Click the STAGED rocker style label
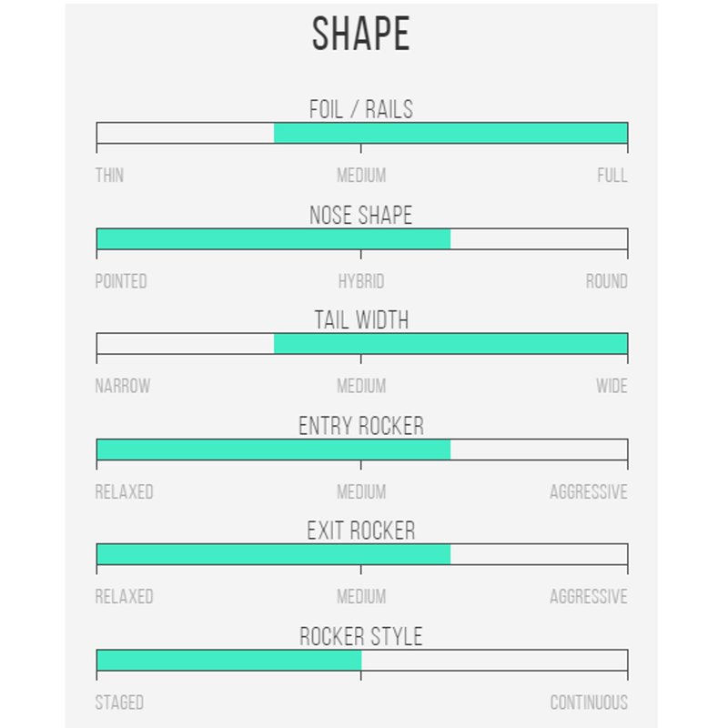Screen dimensions: 728x728 (119, 703)
